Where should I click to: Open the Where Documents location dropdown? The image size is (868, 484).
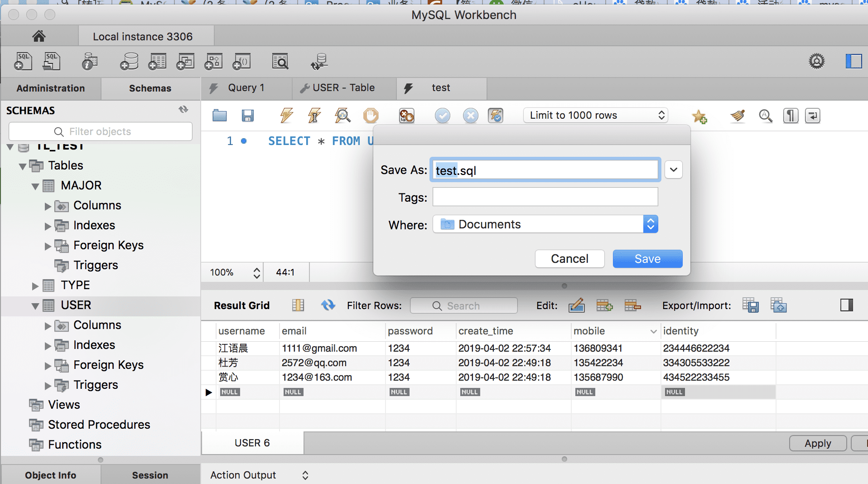651,224
